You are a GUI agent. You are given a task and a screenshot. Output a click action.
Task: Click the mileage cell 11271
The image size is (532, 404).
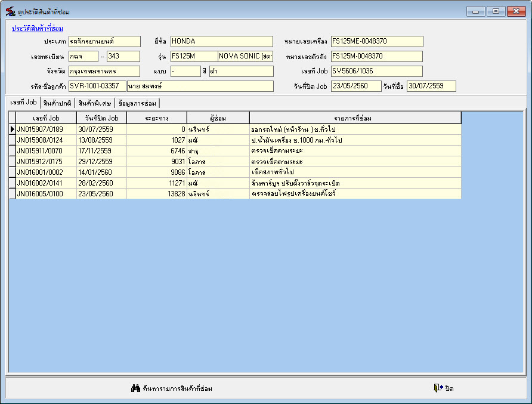point(157,183)
